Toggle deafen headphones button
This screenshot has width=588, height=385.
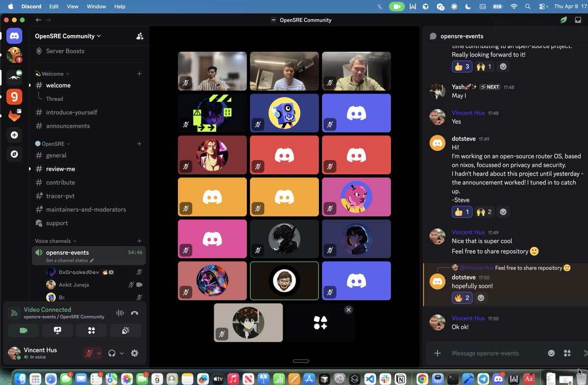(x=112, y=353)
